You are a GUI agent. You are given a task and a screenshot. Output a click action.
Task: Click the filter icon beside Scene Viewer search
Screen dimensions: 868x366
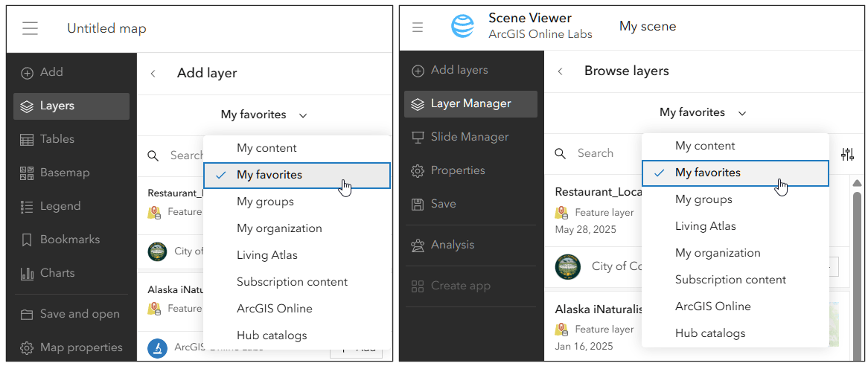(x=847, y=154)
